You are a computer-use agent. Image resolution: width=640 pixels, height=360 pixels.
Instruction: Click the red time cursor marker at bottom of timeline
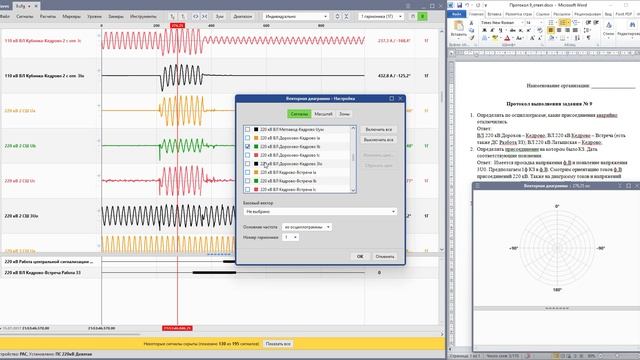[177, 328]
